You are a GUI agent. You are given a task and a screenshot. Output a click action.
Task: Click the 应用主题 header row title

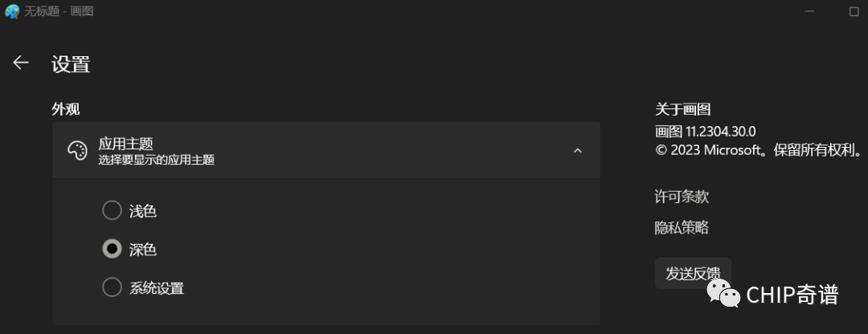tap(125, 144)
